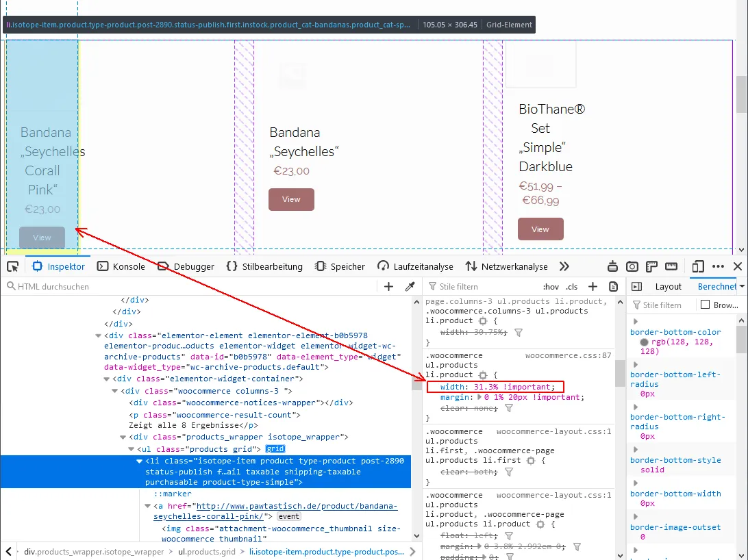
Task: Enable the Browser styles checkbox
Action: [705, 305]
